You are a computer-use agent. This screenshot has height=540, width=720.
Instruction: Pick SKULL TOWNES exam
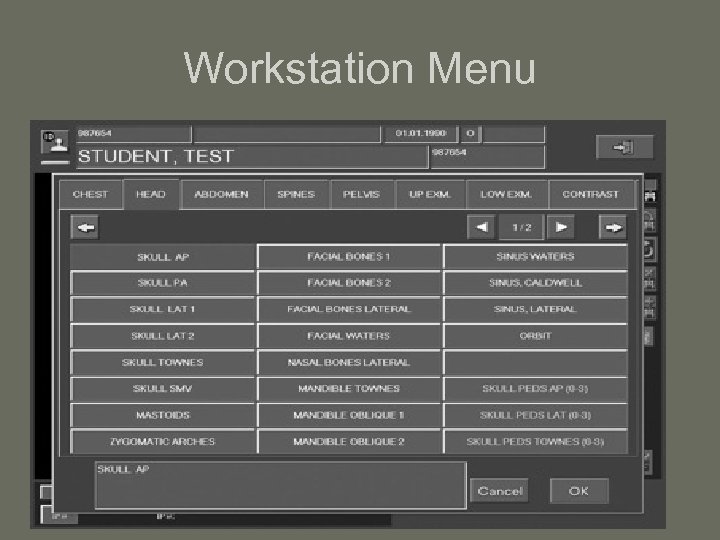tap(163, 363)
